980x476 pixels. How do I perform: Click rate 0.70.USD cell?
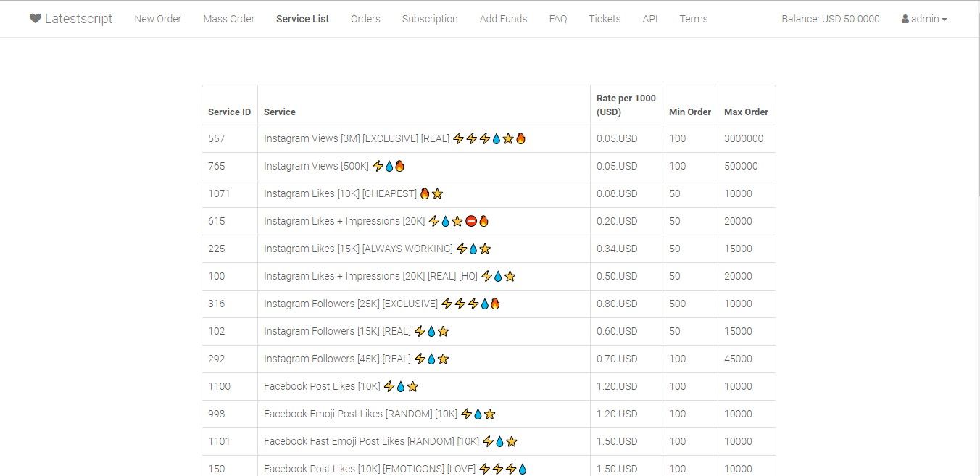coord(626,359)
